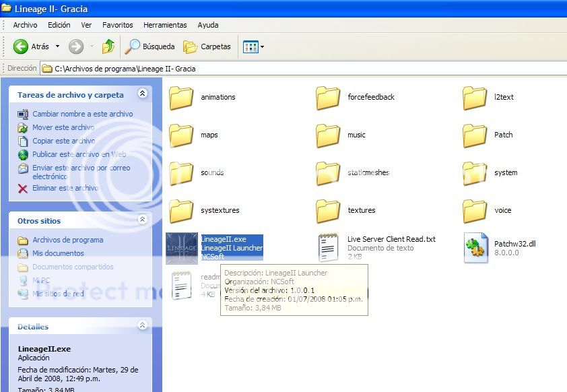Open the Favoritos menu
This screenshot has height=392, width=567.
[x=118, y=25]
